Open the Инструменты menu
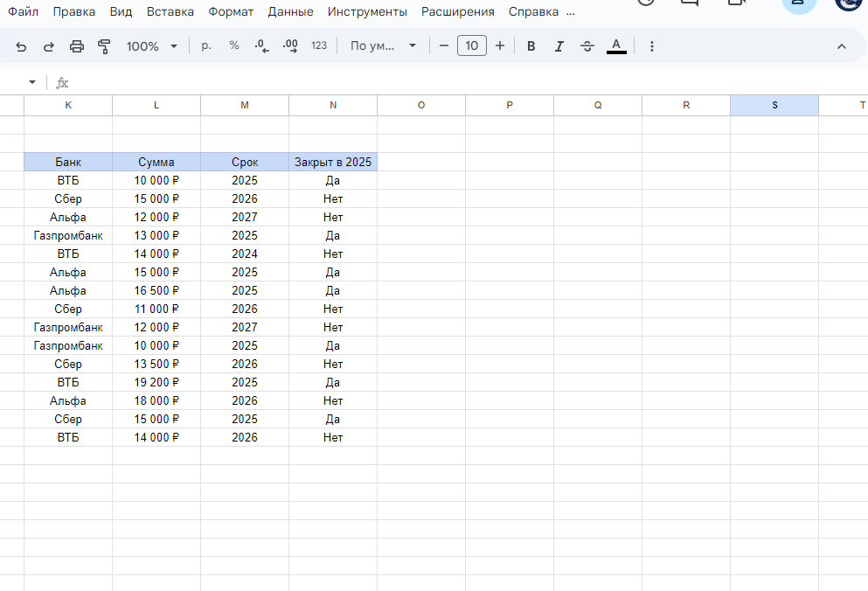 367,11
